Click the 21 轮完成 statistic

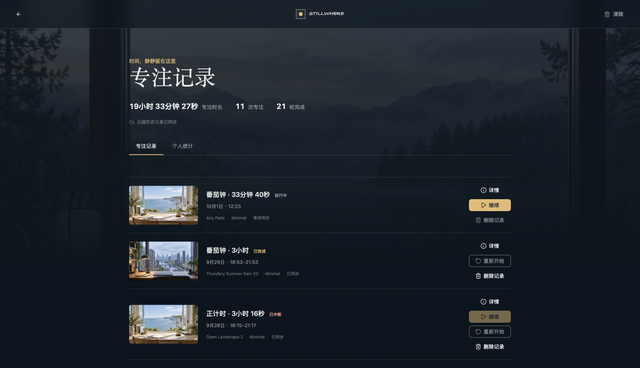pos(291,106)
